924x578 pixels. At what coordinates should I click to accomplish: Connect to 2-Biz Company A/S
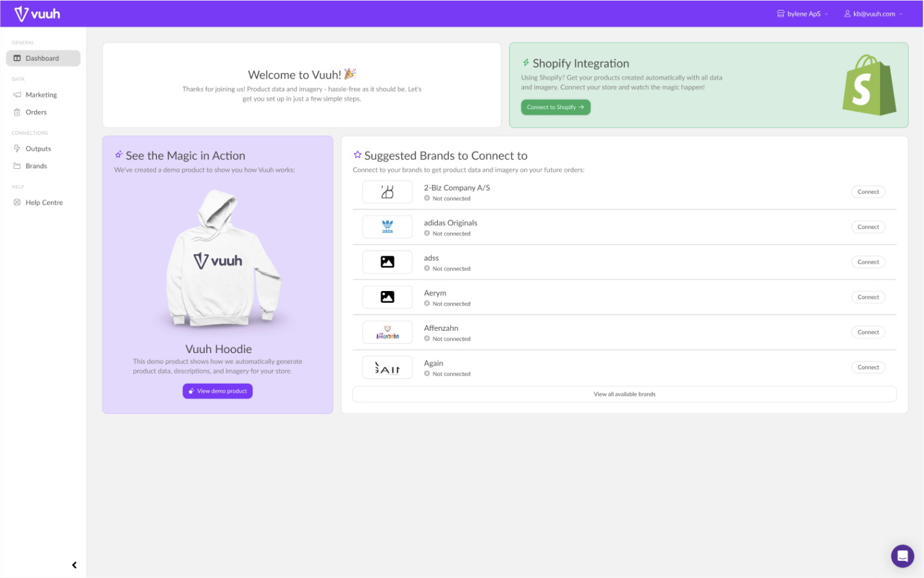tap(868, 192)
